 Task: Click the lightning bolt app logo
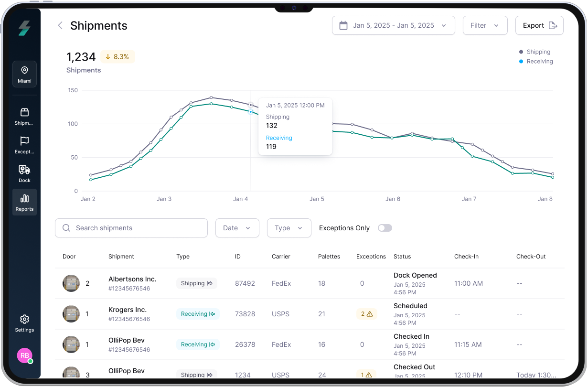click(24, 29)
